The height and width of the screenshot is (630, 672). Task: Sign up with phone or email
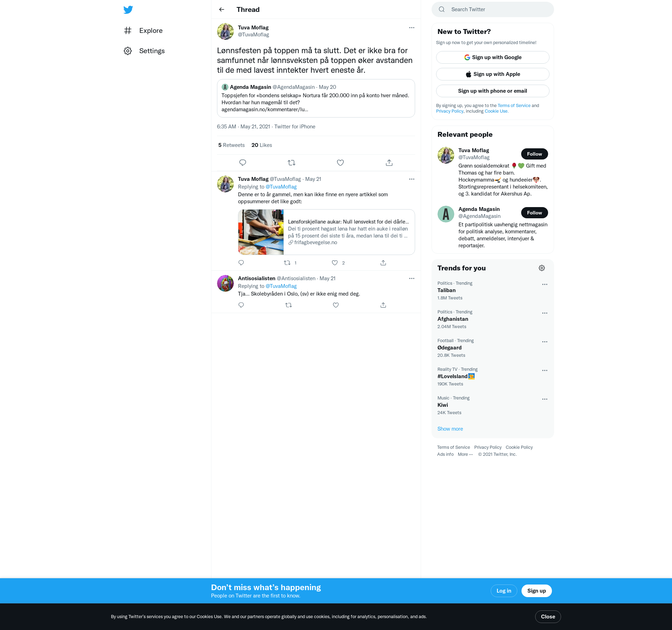pyautogui.click(x=493, y=91)
